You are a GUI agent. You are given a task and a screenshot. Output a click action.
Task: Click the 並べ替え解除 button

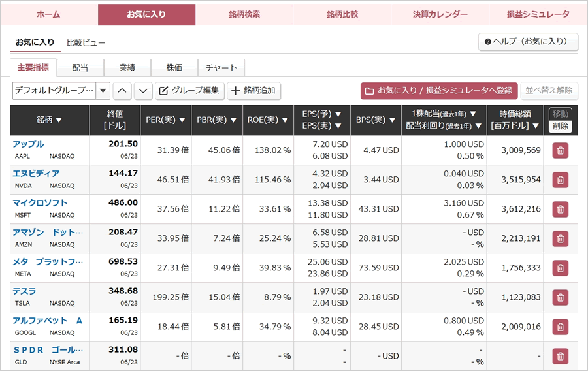tap(549, 91)
